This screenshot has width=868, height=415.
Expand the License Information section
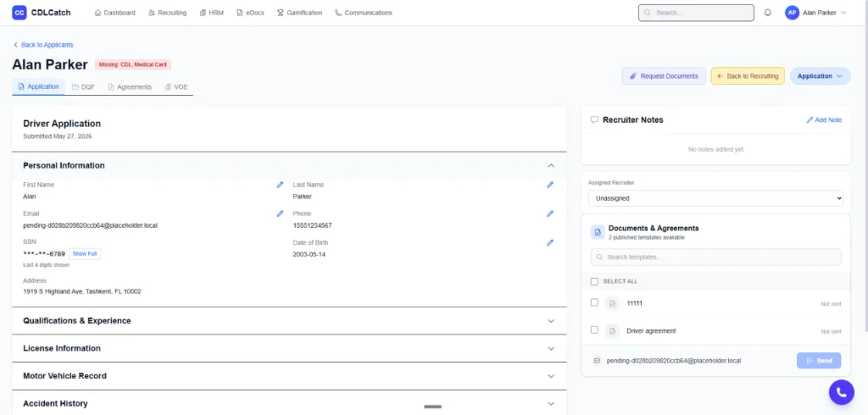point(289,349)
